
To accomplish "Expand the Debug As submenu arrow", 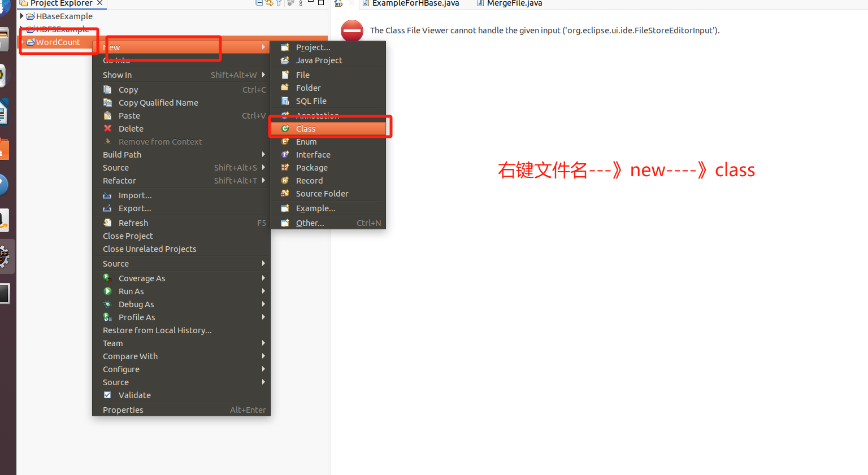I will tap(263, 304).
